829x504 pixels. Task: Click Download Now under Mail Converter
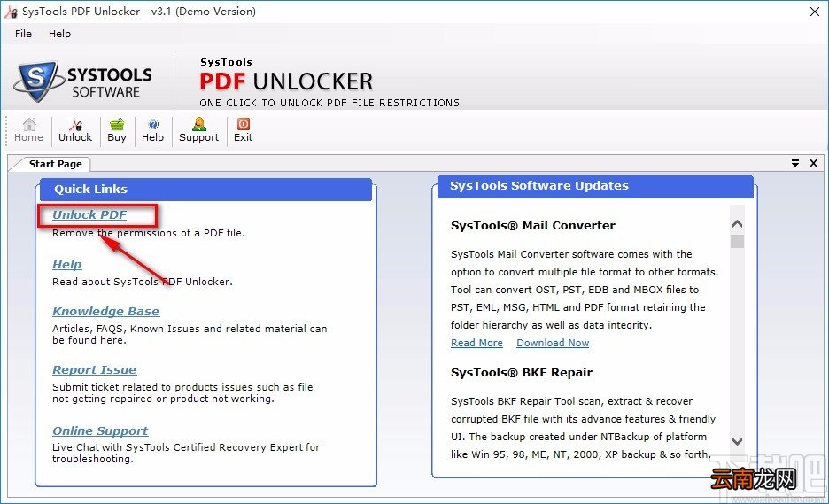(x=553, y=343)
